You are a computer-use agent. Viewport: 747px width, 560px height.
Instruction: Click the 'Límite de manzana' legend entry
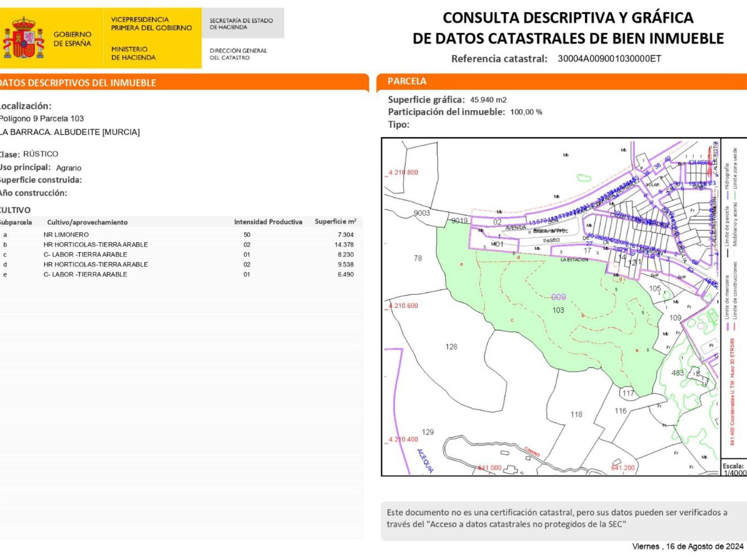(x=726, y=303)
